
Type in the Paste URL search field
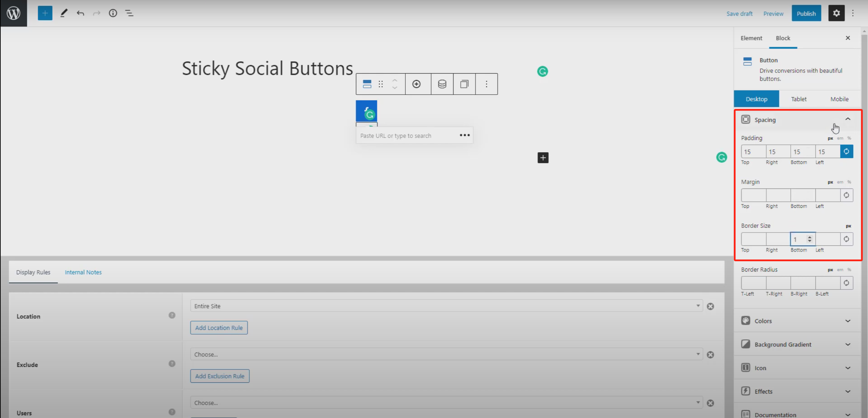coord(404,135)
